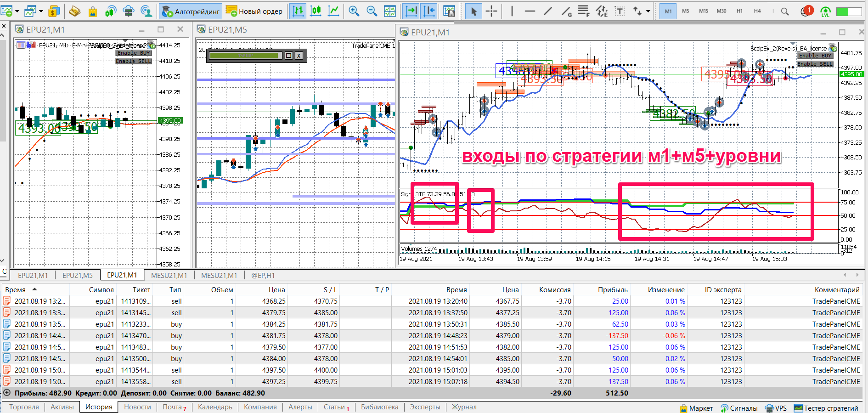Switch to M15 timeframe

[704, 11]
